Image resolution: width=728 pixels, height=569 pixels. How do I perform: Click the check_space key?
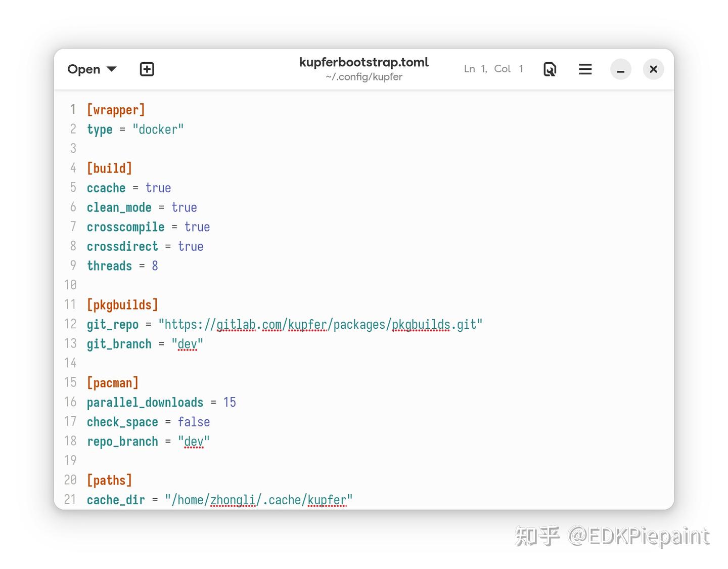click(x=122, y=422)
